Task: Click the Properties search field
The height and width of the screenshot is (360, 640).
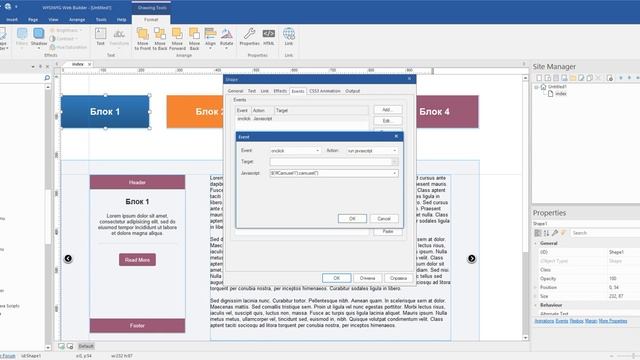Action: click(604, 233)
